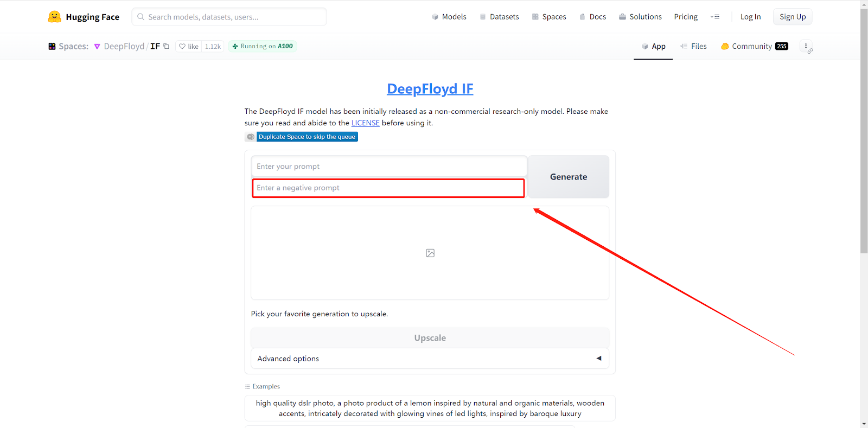The height and width of the screenshot is (428, 868).
Task: Like the space with heart button
Action: [x=189, y=46]
